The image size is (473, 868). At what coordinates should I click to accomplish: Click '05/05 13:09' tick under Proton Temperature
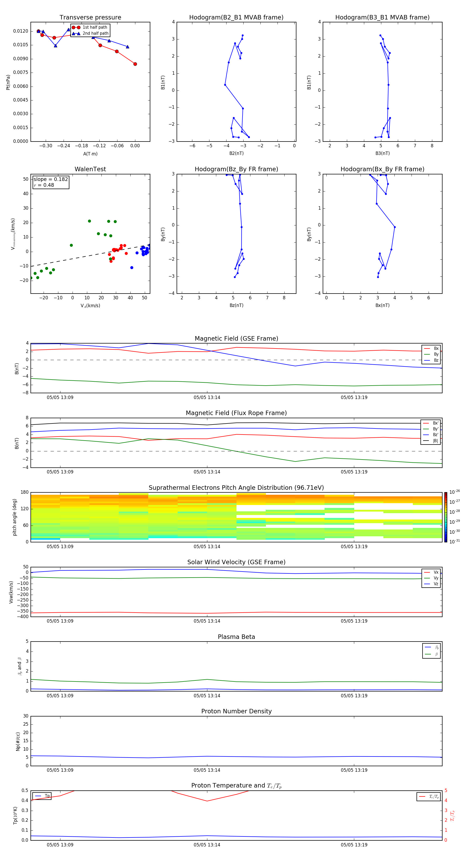pos(60,845)
